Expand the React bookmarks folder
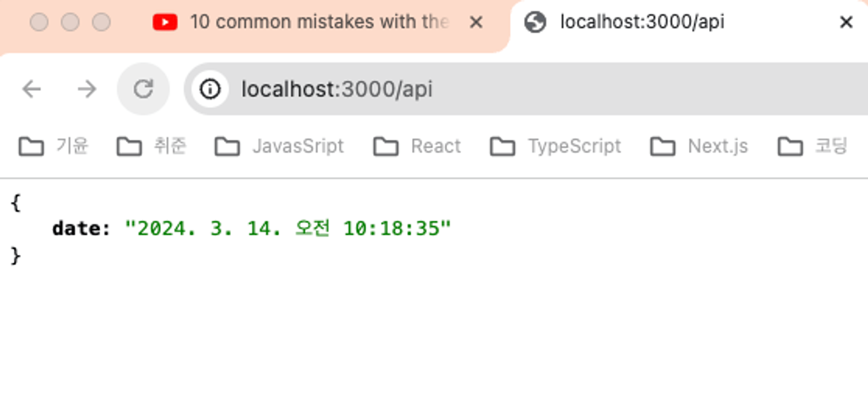868x417 pixels. pos(417,146)
